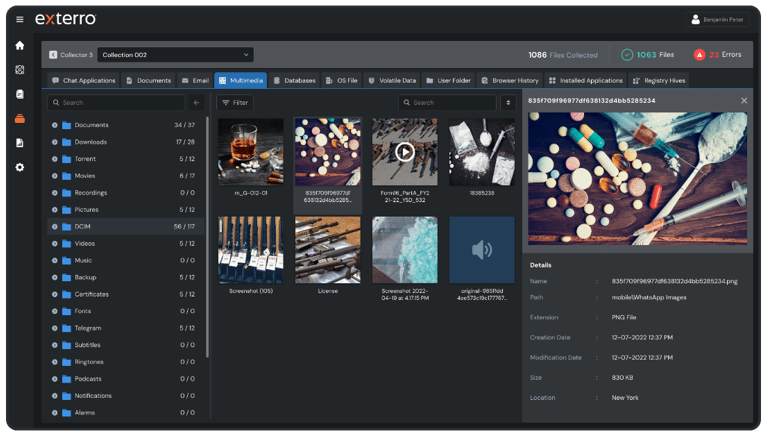Open the Collection 002 dropdown

click(x=175, y=55)
